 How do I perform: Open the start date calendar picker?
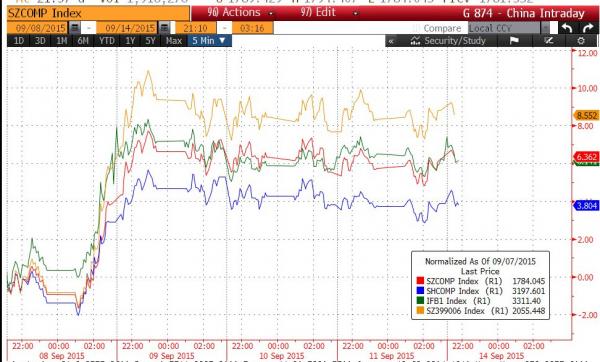click(x=74, y=28)
